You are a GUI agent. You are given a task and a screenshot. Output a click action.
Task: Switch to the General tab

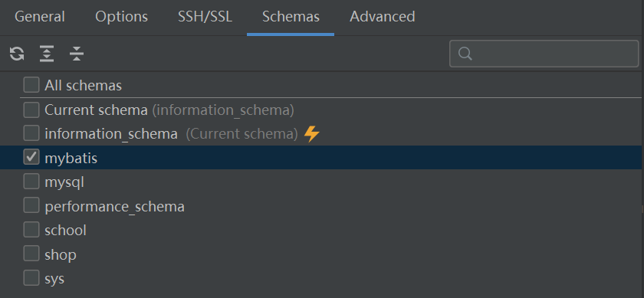tap(40, 17)
